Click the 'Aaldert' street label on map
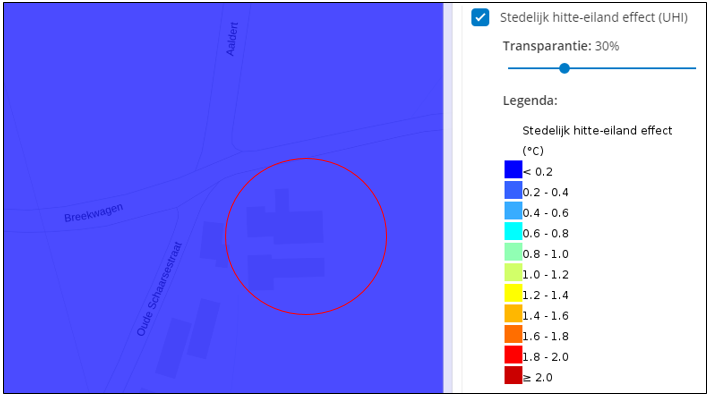This screenshot has height=397, width=710. [x=232, y=39]
